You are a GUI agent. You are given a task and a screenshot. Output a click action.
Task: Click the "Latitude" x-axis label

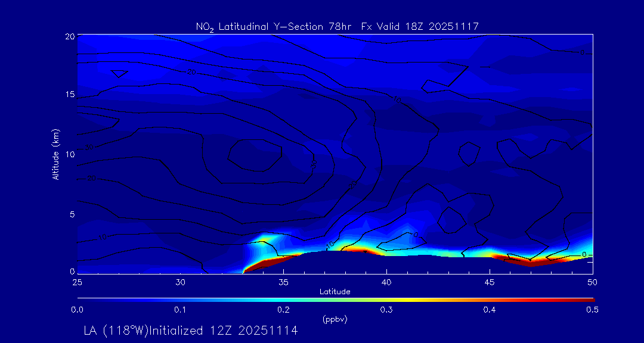[335, 292]
